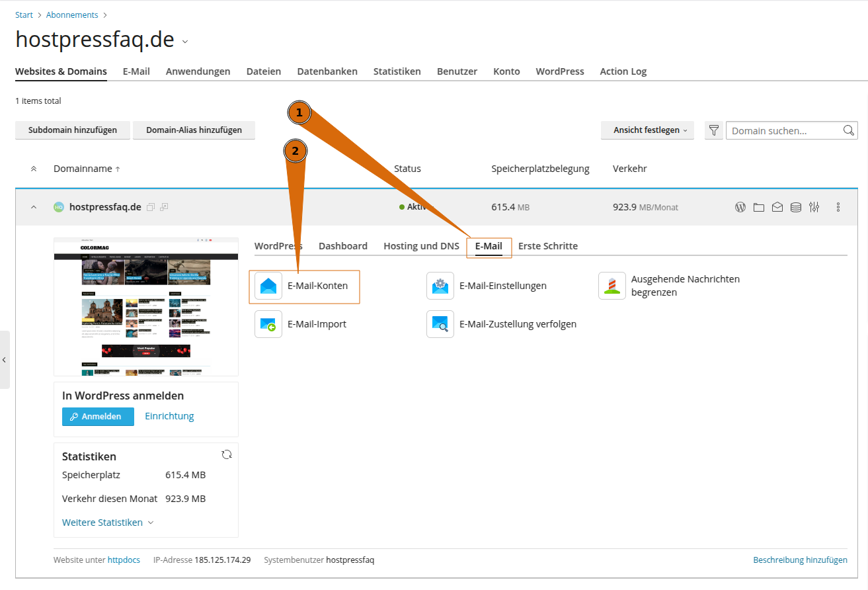Open hosting settings sliders icon in domain row
The height and width of the screenshot is (590, 868).
[814, 207]
